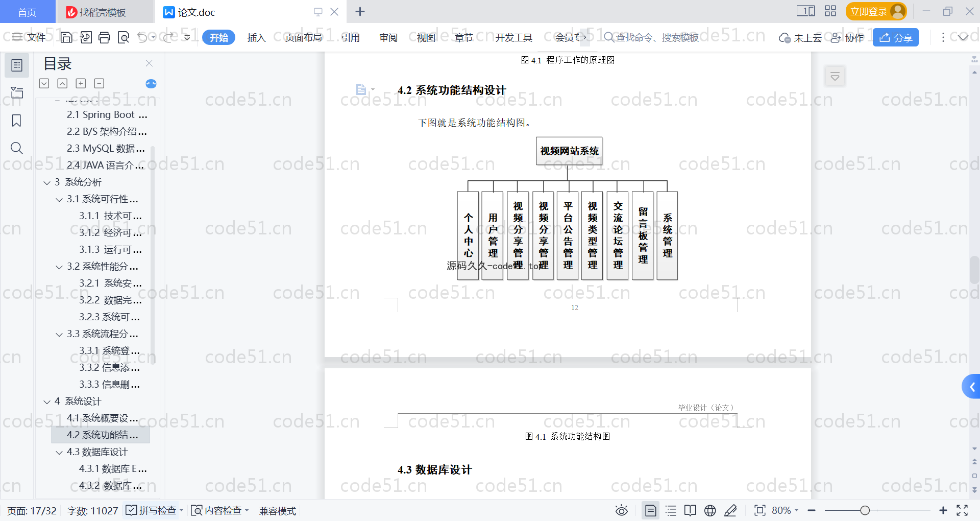
Task: Click the window layout grid icon
Action: point(830,11)
